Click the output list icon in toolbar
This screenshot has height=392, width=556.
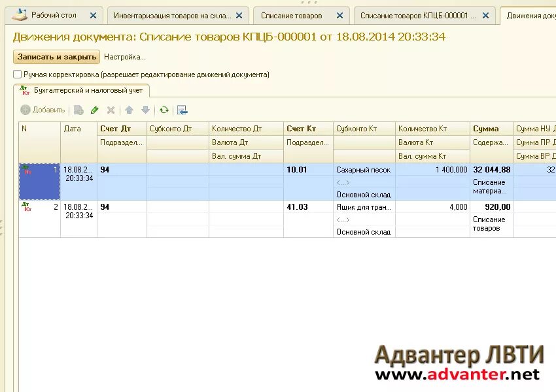coord(182,110)
